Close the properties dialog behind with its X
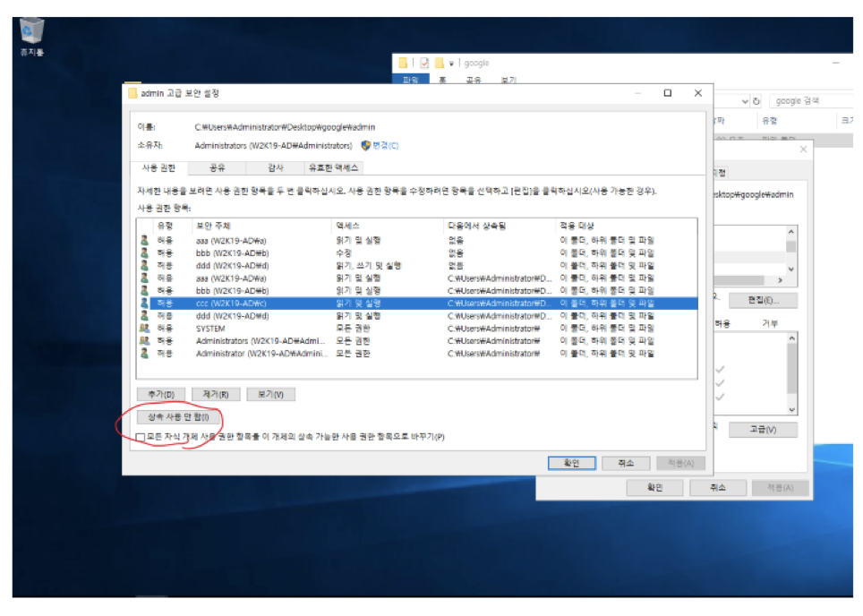The image size is (863, 616). [803, 150]
